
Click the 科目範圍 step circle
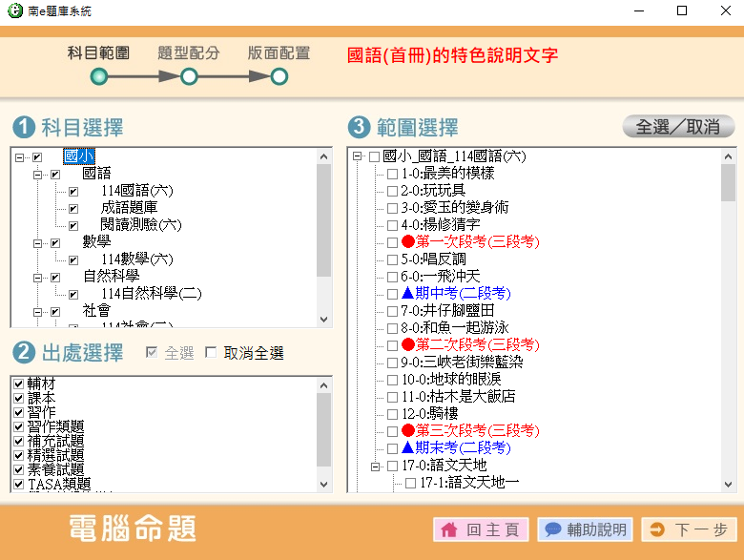99,76
